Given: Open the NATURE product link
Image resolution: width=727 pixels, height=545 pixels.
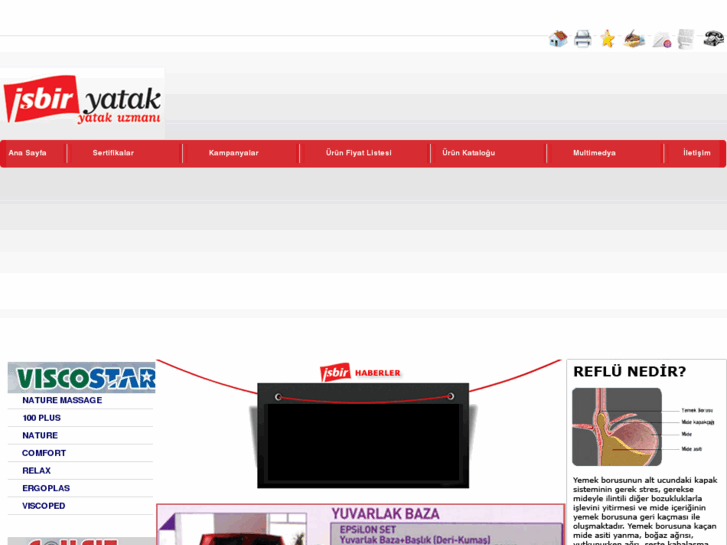Looking at the screenshot, I should coord(40,436).
